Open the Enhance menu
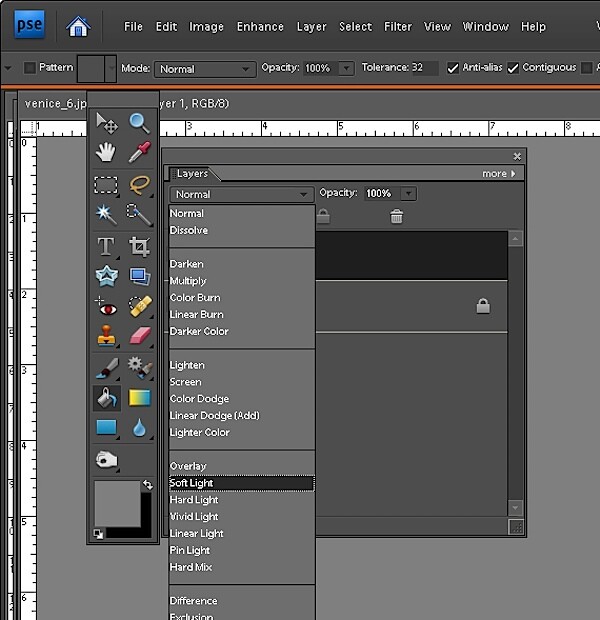Screen dimensions: 600x620 click(x=260, y=26)
